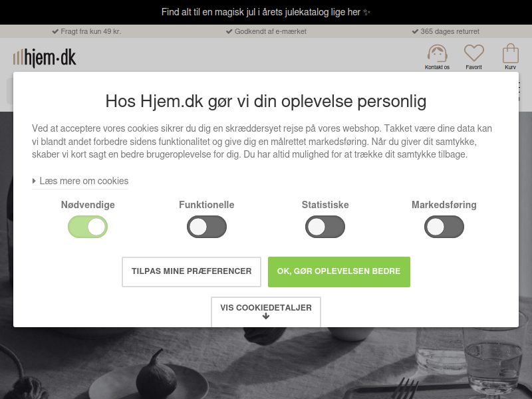Open the Kontakt os headset icon
The width and height of the screenshot is (532, 399).
437,53
